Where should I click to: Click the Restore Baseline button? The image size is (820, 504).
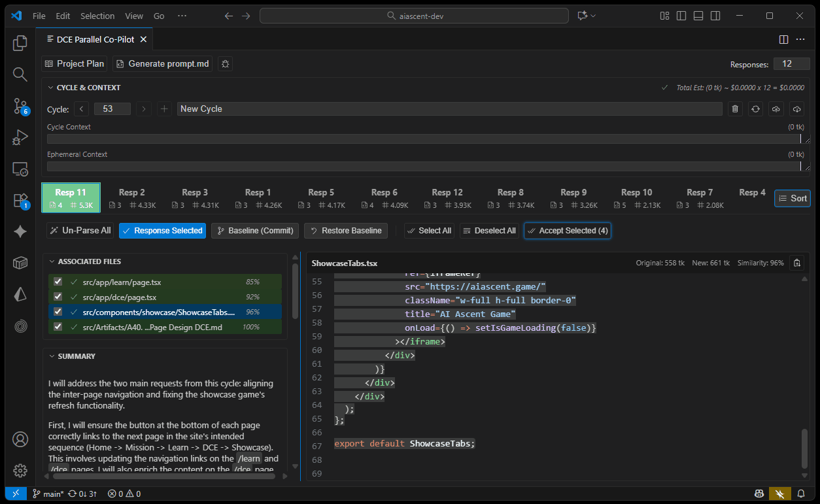[x=345, y=231]
